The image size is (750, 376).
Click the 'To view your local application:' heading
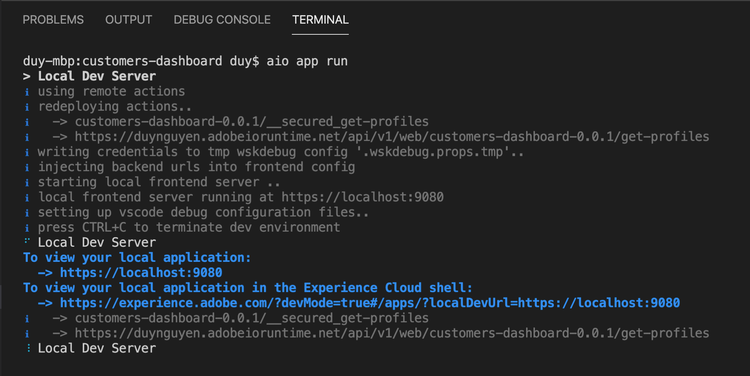[137, 257]
